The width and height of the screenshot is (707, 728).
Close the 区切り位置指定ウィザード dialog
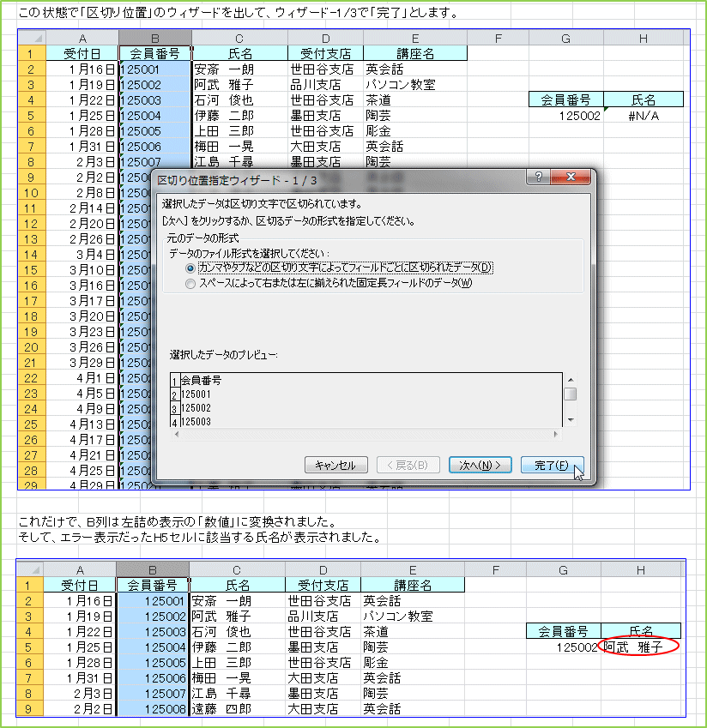(x=571, y=177)
